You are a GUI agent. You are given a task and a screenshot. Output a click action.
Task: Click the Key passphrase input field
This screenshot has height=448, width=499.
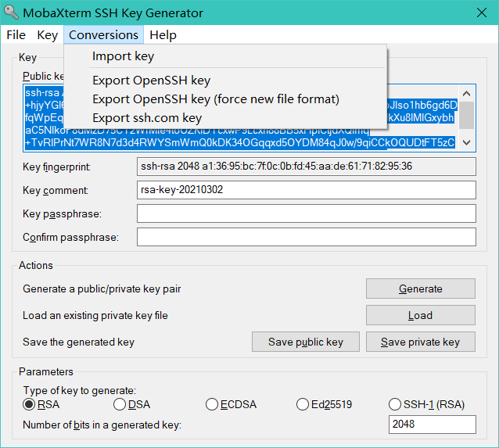pyautogui.click(x=306, y=213)
